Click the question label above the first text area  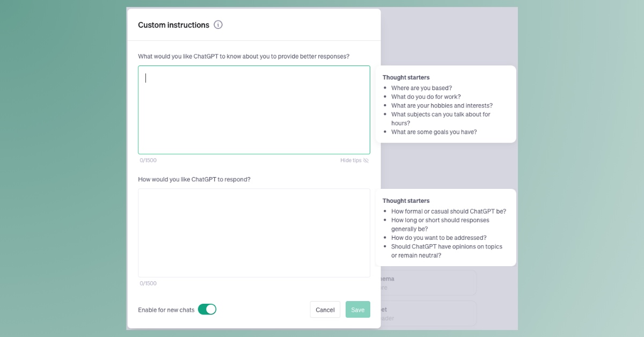coord(244,56)
